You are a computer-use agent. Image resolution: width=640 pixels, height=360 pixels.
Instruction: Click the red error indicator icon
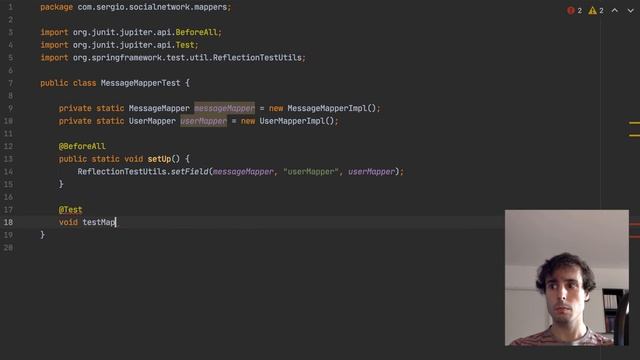[x=571, y=11]
